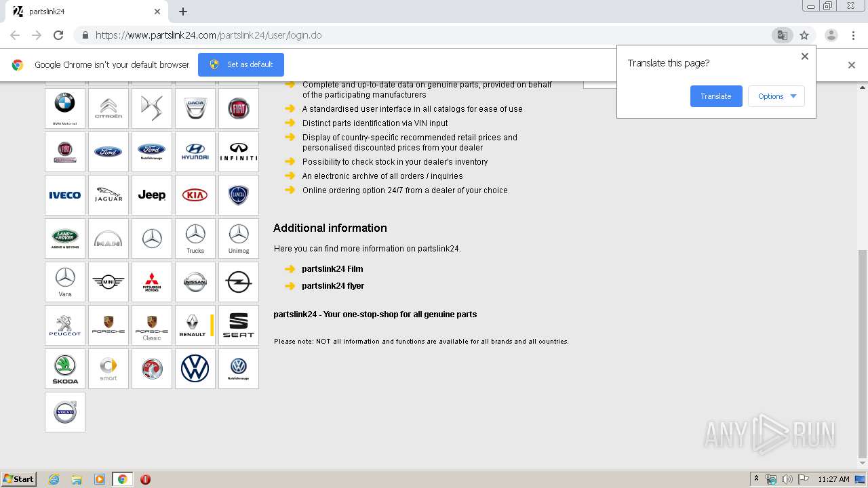Viewport: 868px width, 488px height.
Task: Select the Land Rover brand logo
Action: tap(65, 239)
